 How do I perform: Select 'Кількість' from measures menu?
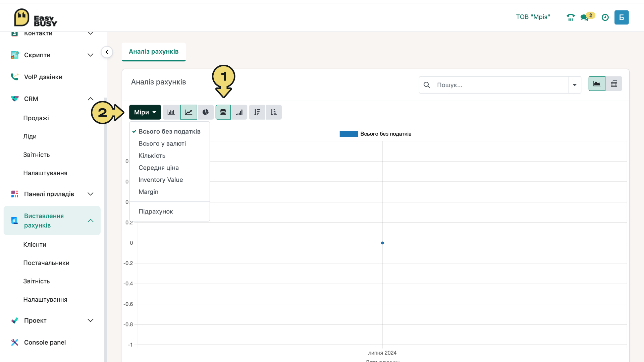pyautogui.click(x=152, y=156)
